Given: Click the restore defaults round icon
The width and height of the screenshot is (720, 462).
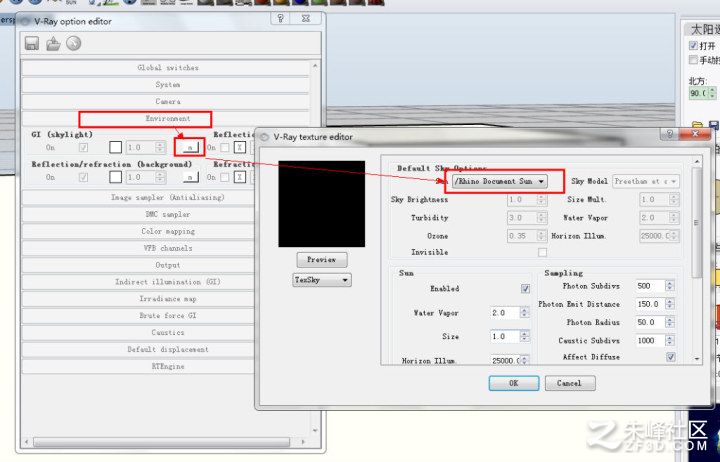Looking at the screenshot, I should pyautogui.click(x=73, y=44).
